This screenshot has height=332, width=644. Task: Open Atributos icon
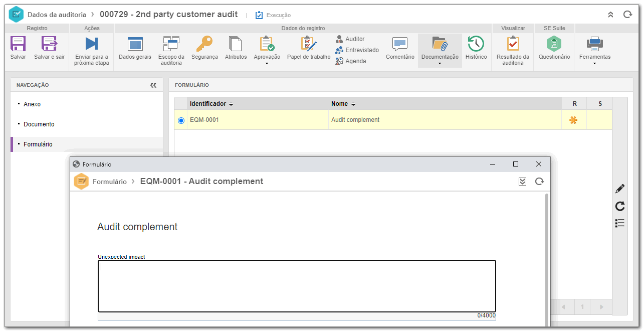pos(236,44)
